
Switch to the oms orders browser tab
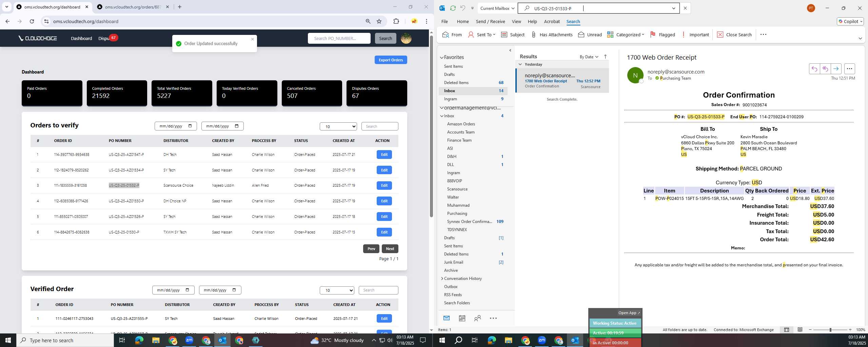133,7
